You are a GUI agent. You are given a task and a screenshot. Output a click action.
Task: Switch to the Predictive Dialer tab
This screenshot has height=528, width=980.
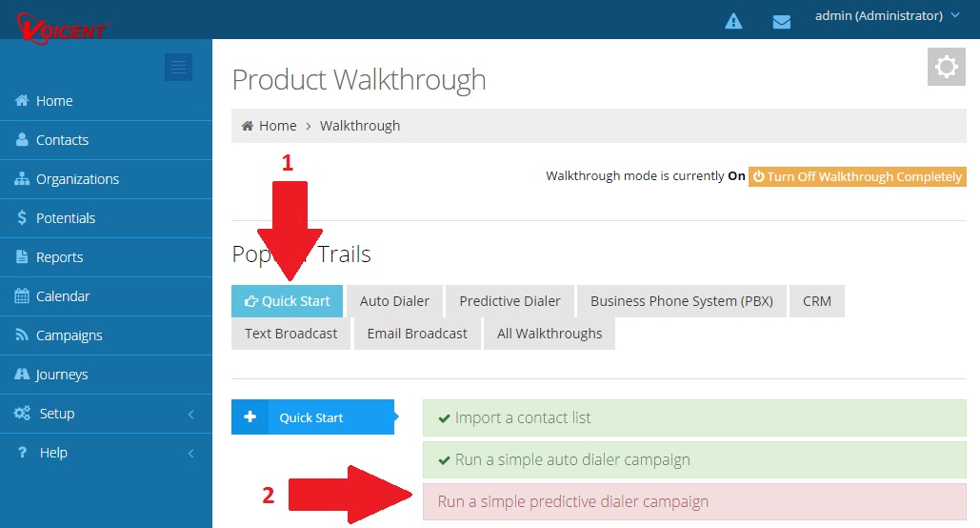510,301
